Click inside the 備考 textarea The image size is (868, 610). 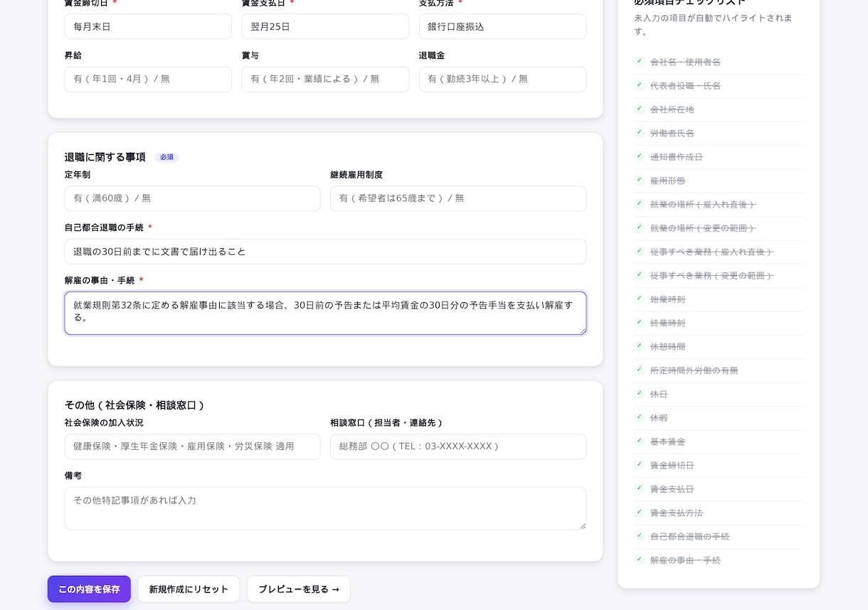pyautogui.click(x=325, y=508)
